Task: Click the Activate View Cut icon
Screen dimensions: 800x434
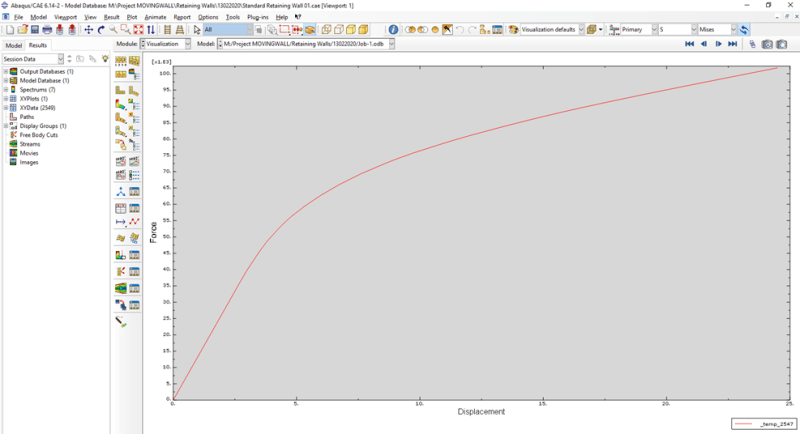Action: click(120, 255)
